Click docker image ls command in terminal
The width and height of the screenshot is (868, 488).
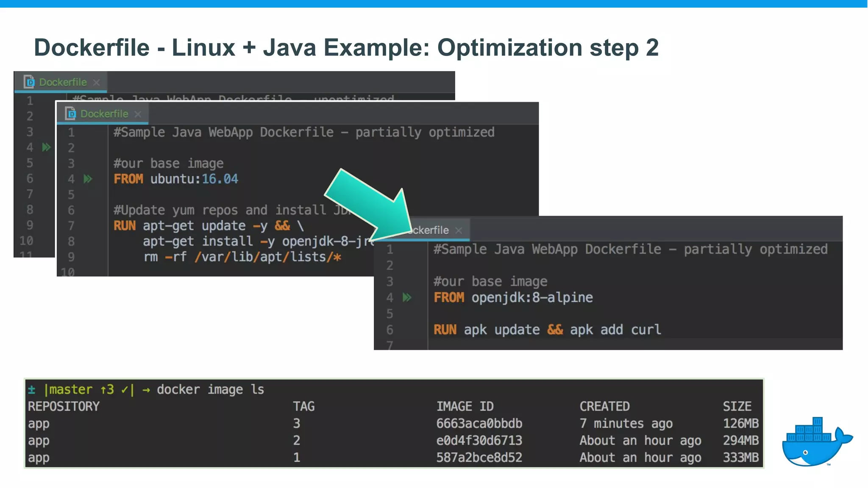pyautogui.click(x=210, y=389)
